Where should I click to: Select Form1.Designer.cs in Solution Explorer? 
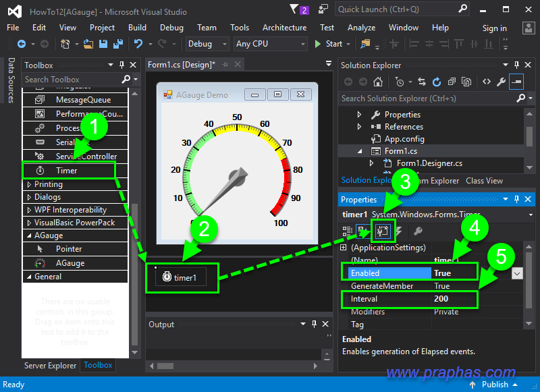point(429,163)
